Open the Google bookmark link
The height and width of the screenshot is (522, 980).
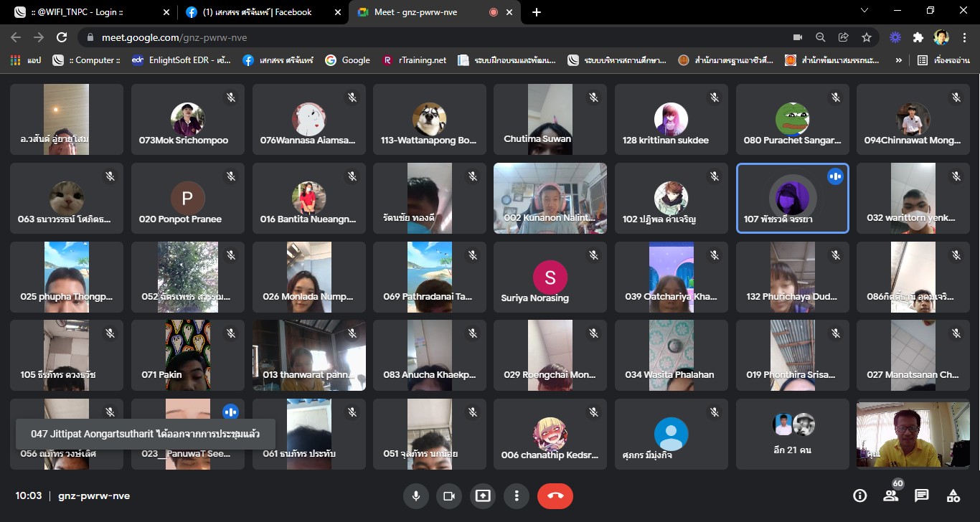348,60
